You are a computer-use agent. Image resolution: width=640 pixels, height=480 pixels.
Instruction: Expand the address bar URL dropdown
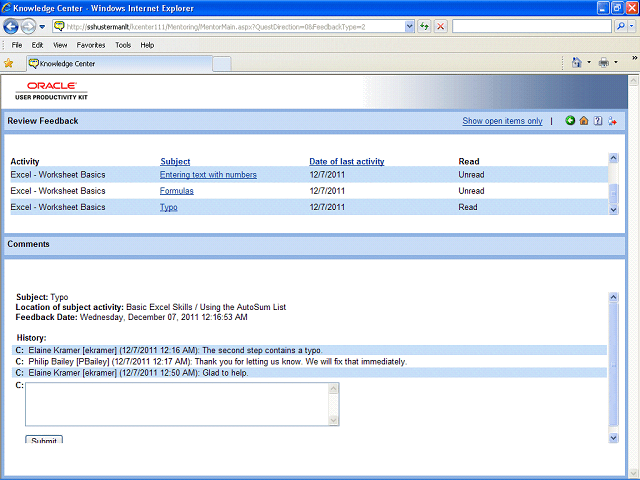tap(409, 27)
